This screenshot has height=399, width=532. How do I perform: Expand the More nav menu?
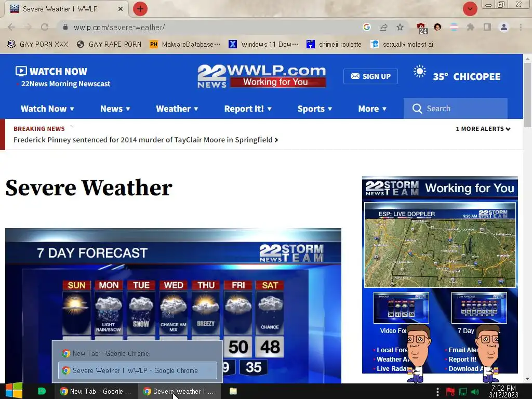373,109
